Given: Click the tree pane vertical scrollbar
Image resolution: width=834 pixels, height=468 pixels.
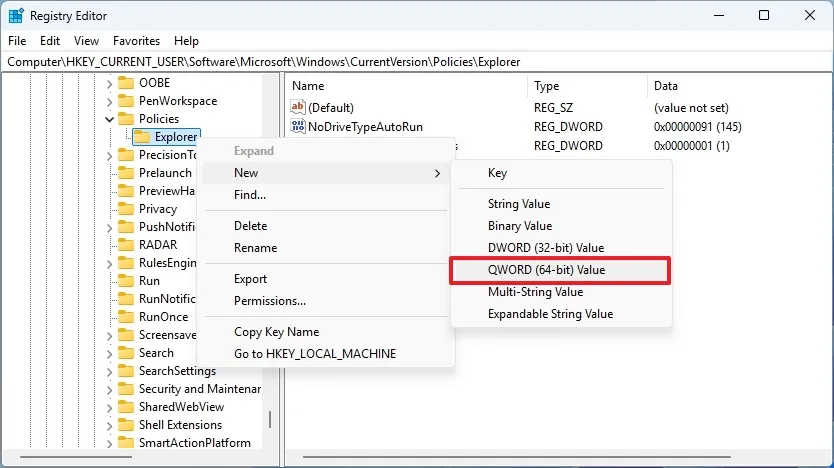Looking at the screenshot, I should 269,418.
